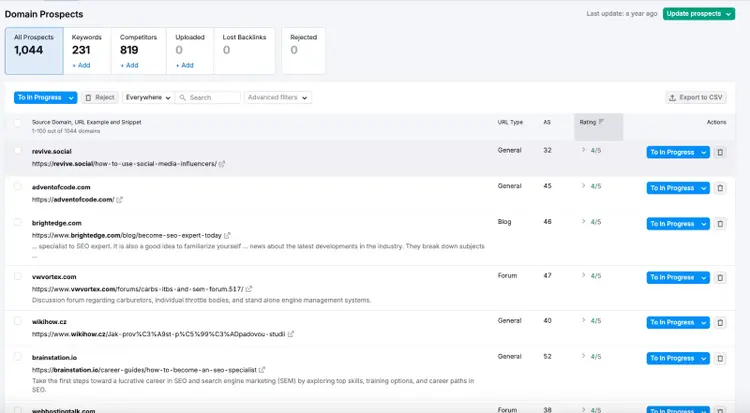This screenshot has width=750, height=413.
Task: Open the Uploaded tab
Action: pos(190,51)
